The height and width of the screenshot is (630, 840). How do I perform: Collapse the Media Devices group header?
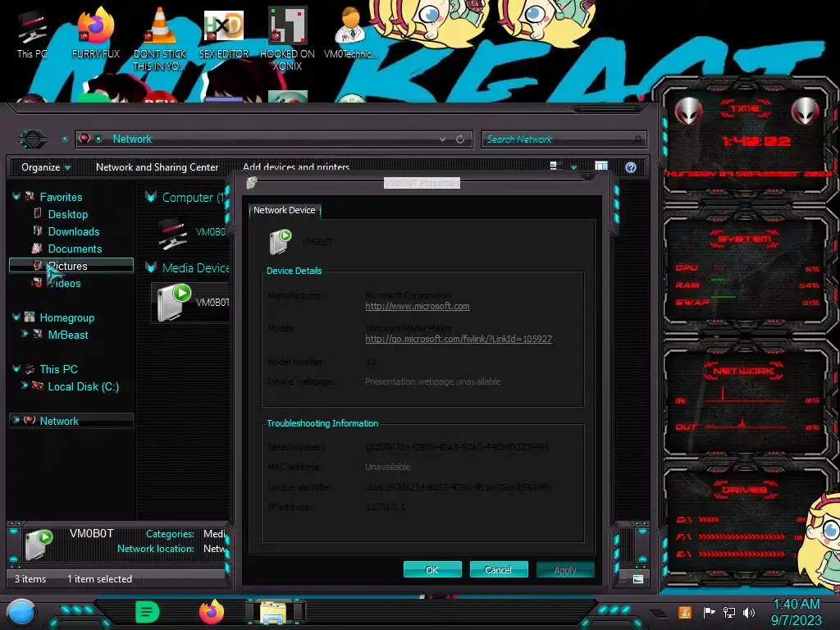tap(151, 268)
